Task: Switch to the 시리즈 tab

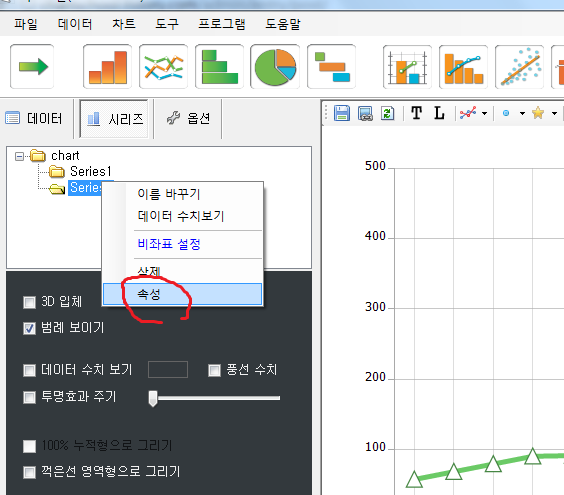Action: (114, 119)
